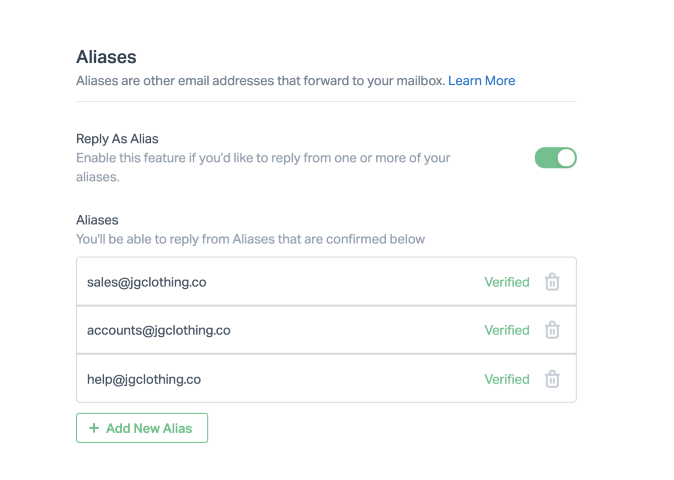
Task: Click the large Aliases section heading
Action: click(106, 58)
